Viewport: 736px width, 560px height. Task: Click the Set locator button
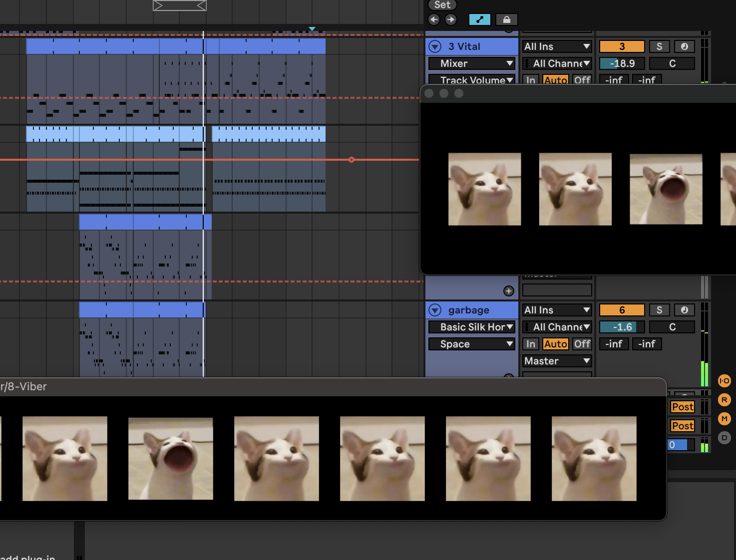[x=442, y=5]
